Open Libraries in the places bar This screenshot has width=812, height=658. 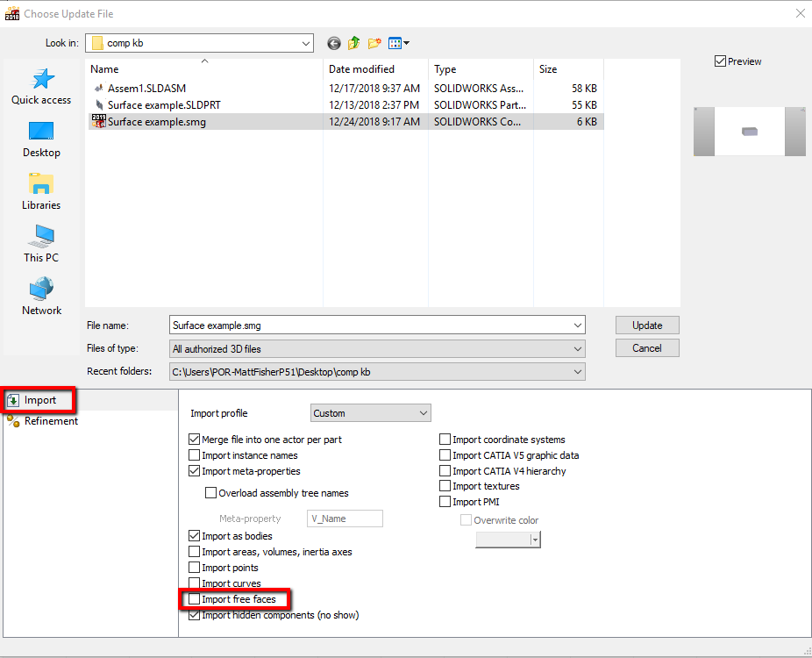[41, 192]
